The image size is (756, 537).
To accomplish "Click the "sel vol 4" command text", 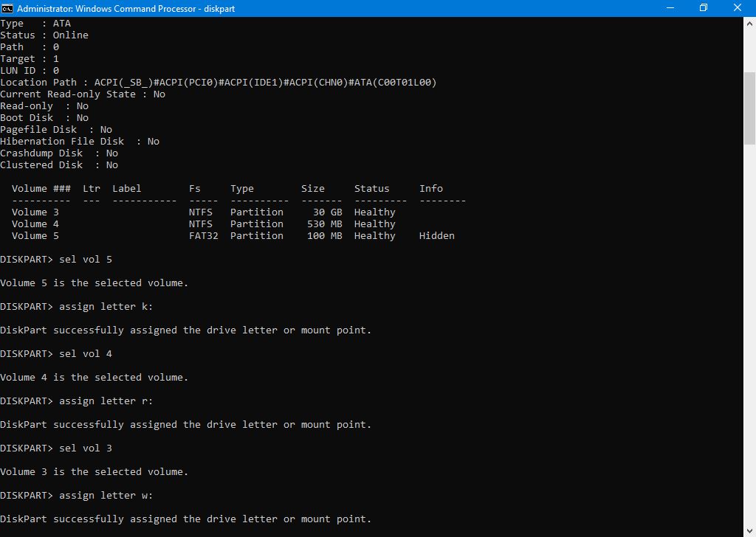I will [x=86, y=354].
